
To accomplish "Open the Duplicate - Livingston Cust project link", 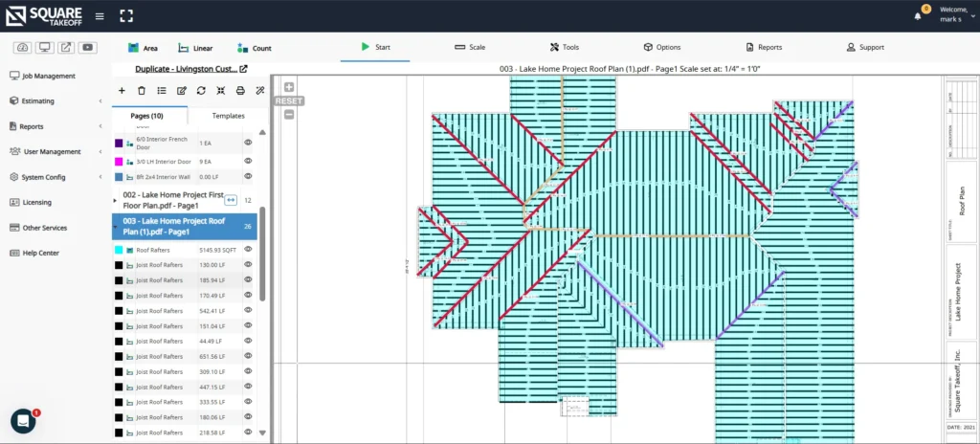I will click(187, 69).
